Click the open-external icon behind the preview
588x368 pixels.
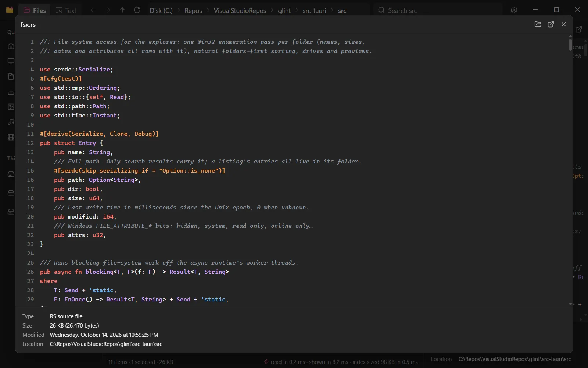(x=579, y=29)
